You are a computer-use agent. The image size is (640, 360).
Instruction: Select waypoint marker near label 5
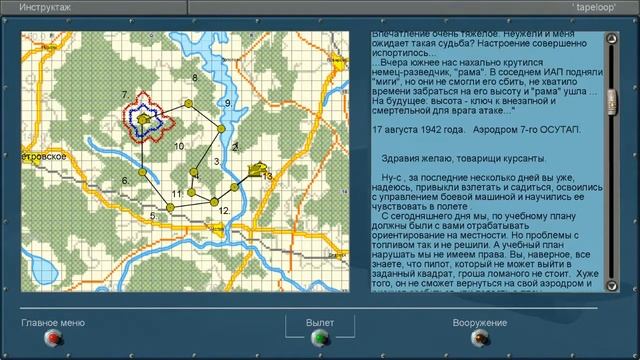[171, 208]
